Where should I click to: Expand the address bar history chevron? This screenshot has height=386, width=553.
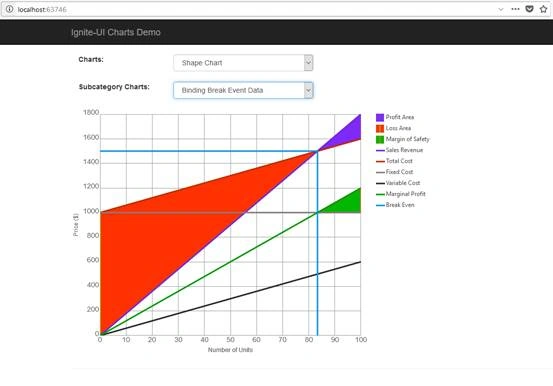point(501,10)
